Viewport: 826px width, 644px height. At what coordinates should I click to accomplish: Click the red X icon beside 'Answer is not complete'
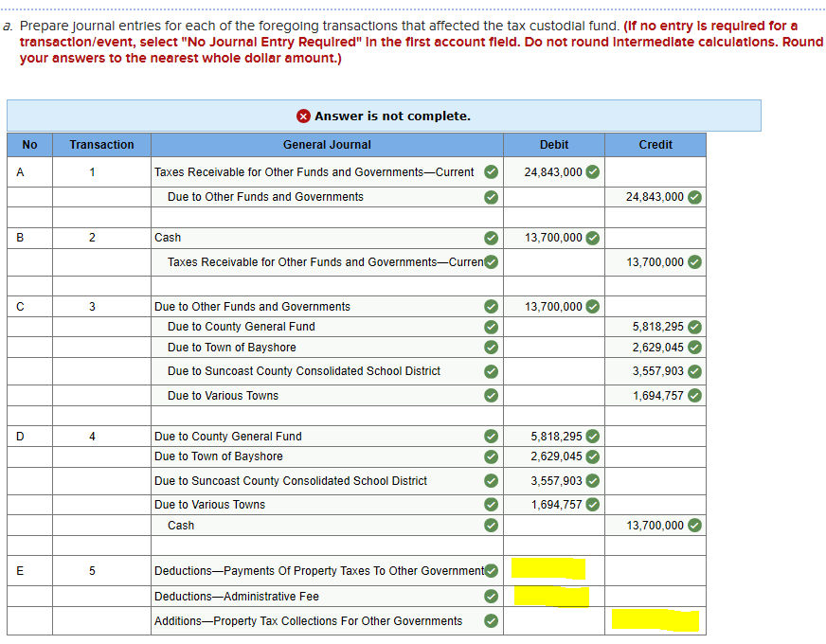pos(303,116)
